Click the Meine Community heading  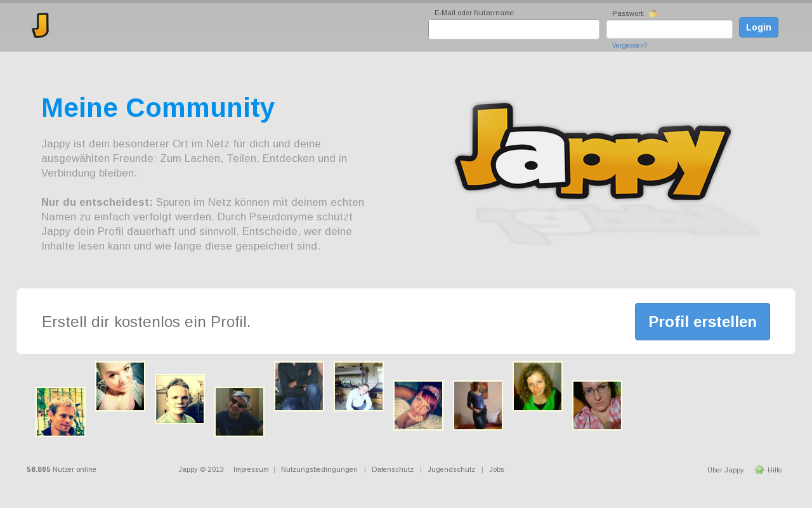(158, 108)
